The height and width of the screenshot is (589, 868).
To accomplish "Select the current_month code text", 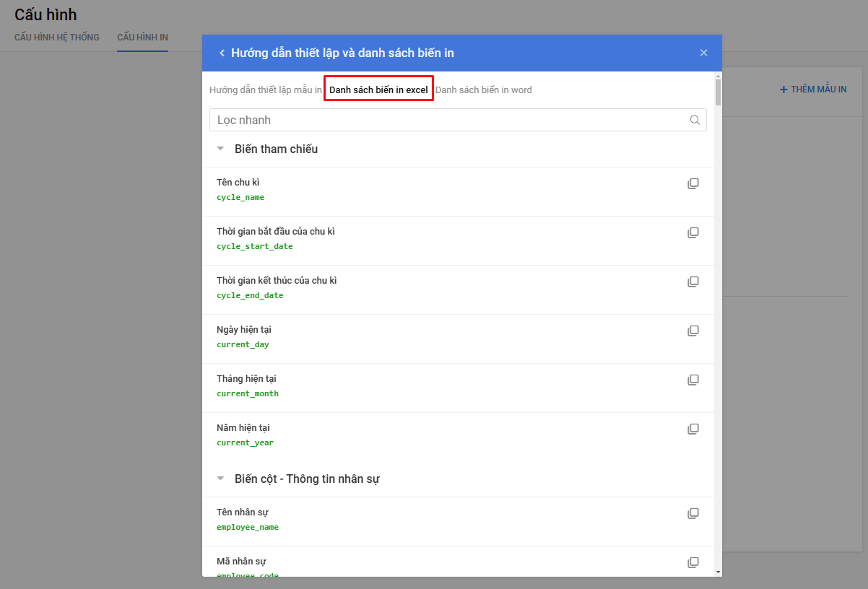I will click(x=248, y=393).
